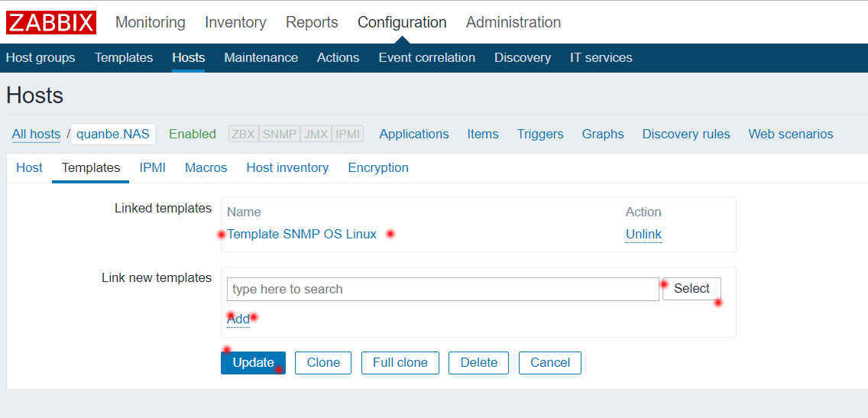
Task: Open Template SNMP OS Linux link
Action: click(302, 234)
